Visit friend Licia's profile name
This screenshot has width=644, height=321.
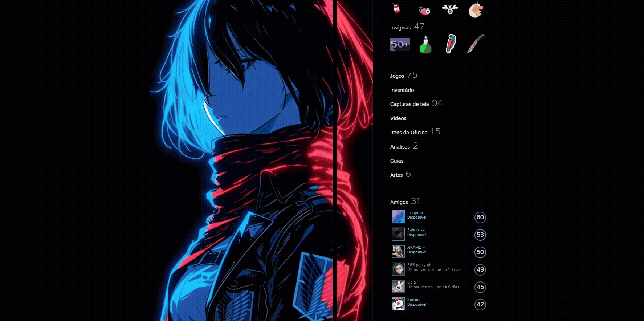point(411,283)
